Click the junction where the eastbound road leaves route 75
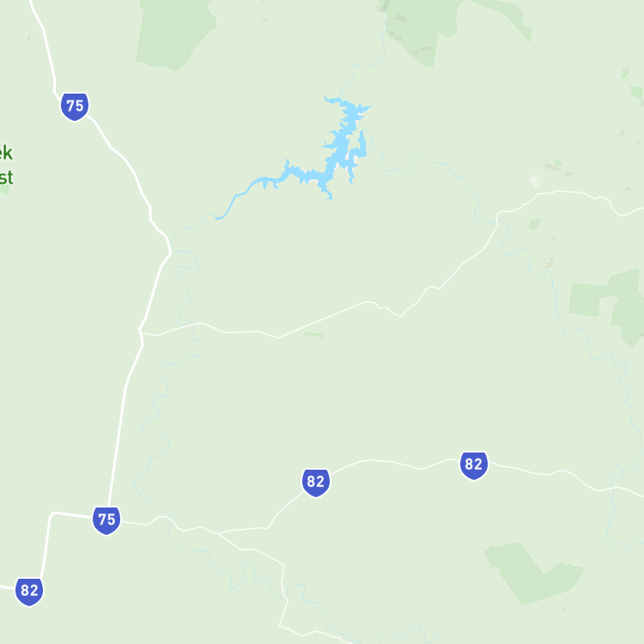Image resolution: width=644 pixels, height=644 pixels. (141, 330)
